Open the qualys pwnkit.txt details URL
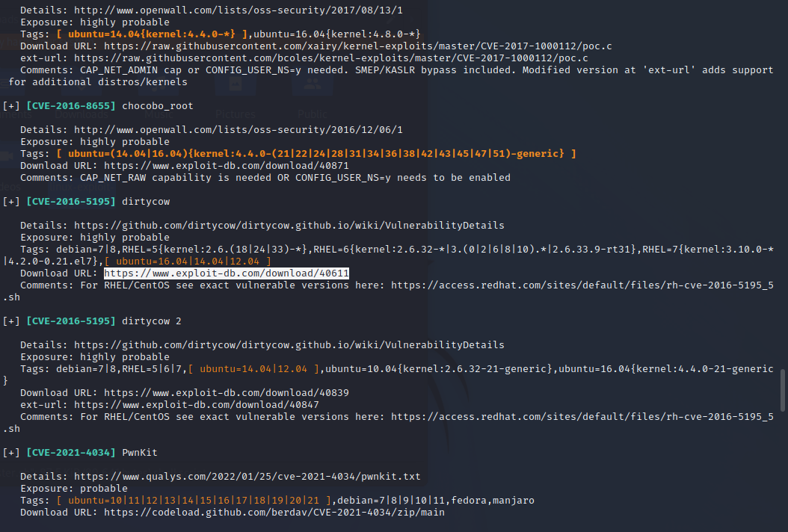Screen dimensions: 788x532 (247, 476)
